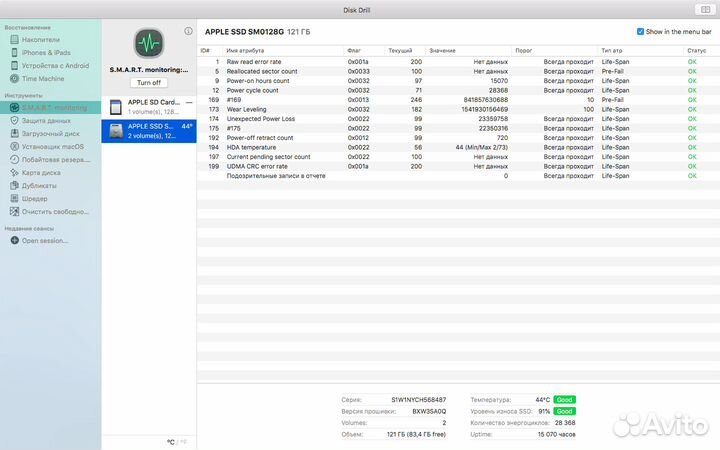Select HDA temperature row

pyautogui.click(x=458, y=147)
